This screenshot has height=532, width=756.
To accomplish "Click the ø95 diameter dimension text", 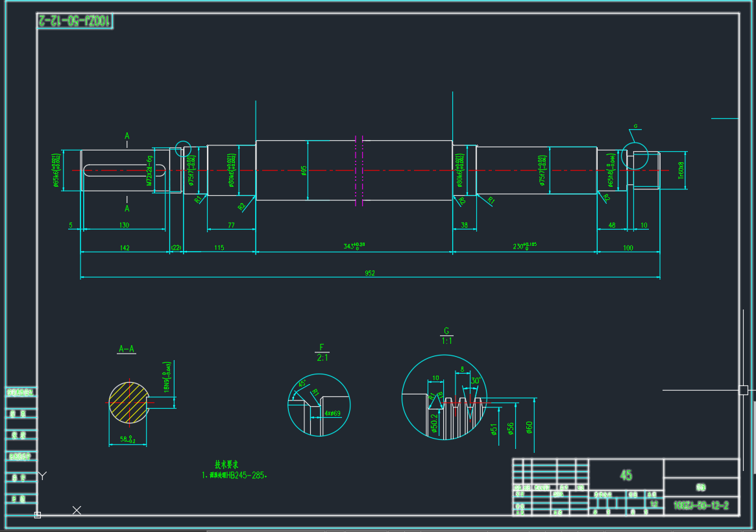I will (304, 171).
